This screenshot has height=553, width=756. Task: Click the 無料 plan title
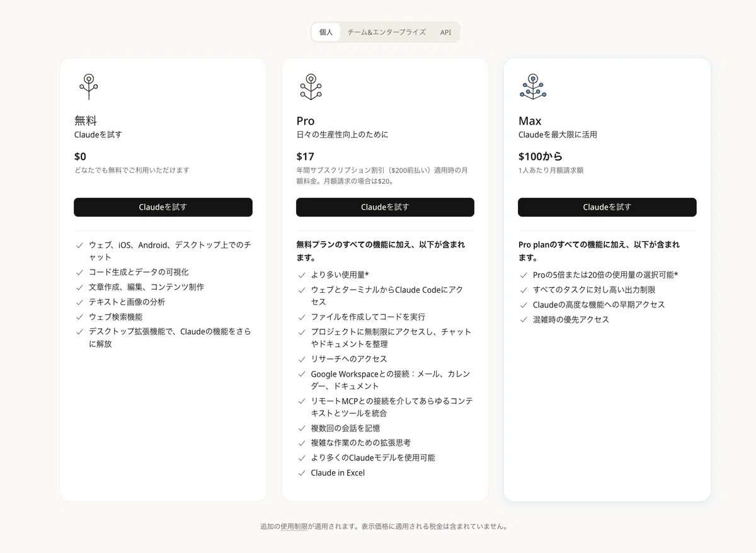(x=86, y=120)
